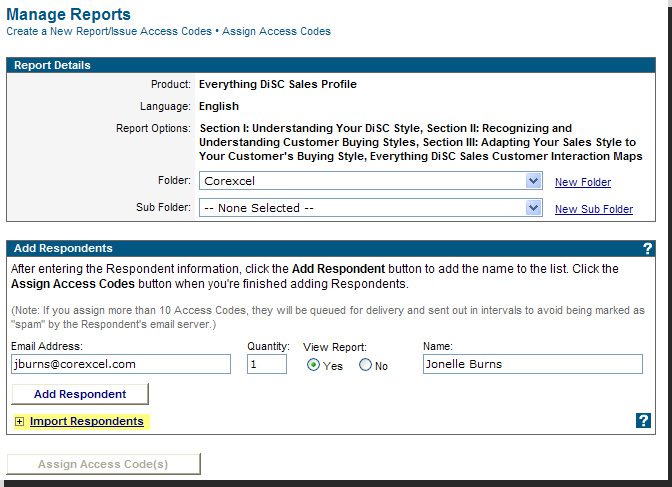Click Assign Access Codes breadcrumb text
The width and height of the screenshot is (672, 487).
pyautogui.click(x=276, y=31)
